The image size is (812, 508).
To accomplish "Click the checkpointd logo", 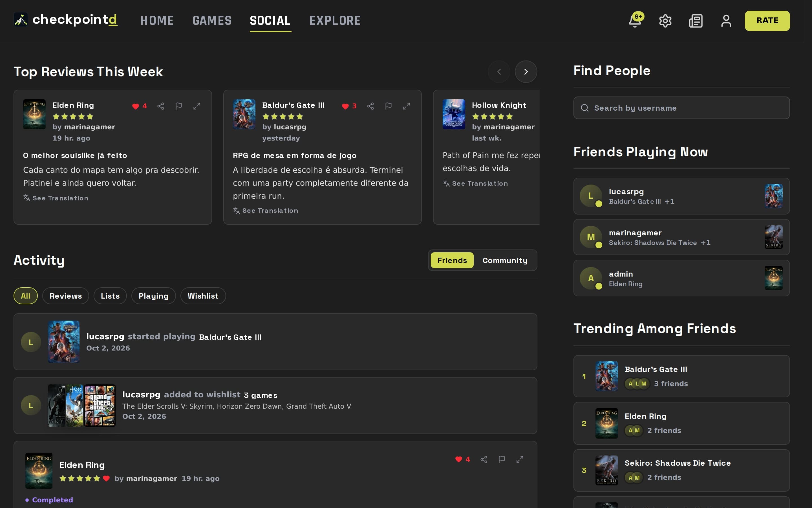I will [66, 19].
